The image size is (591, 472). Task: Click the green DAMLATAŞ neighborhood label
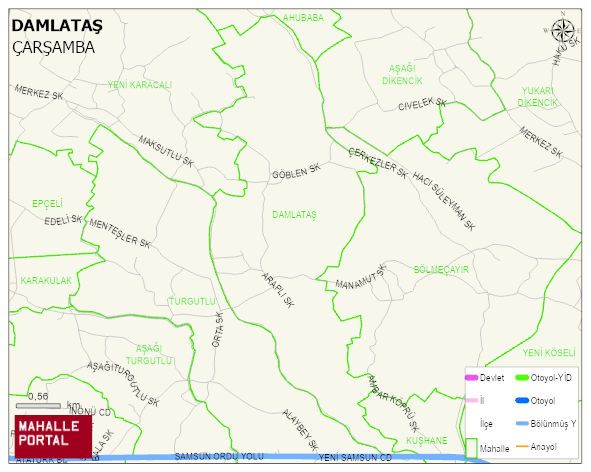pos(294,215)
